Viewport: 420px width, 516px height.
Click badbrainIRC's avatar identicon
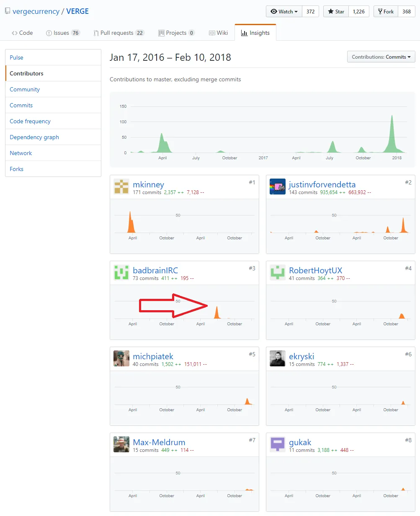click(121, 272)
